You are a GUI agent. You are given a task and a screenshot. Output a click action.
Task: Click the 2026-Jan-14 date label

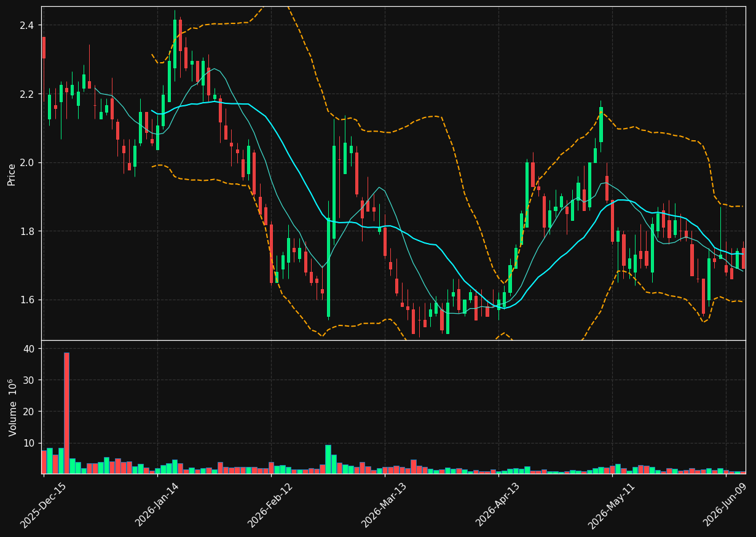(x=157, y=505)
